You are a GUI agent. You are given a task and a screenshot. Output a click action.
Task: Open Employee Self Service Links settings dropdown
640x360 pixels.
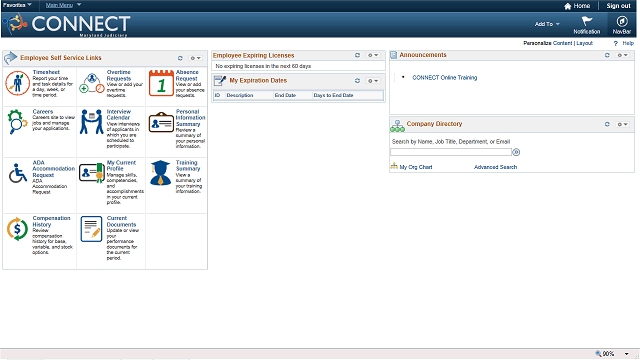coord(196,58)
